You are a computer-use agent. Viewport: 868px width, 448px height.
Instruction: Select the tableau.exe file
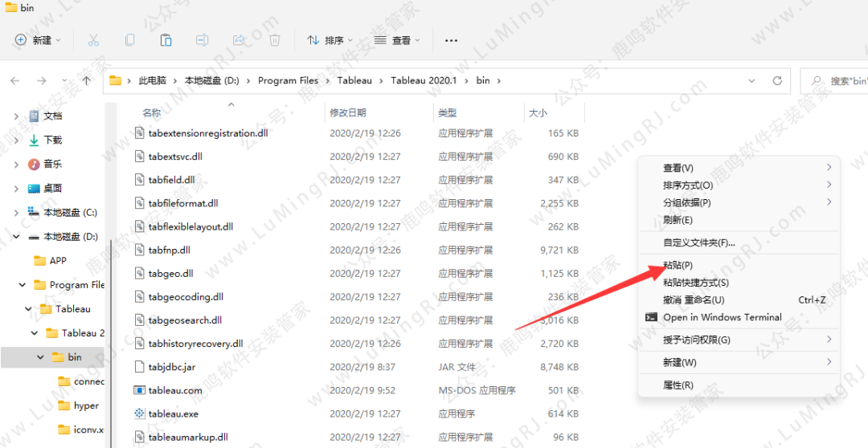(x=173, y=413)
